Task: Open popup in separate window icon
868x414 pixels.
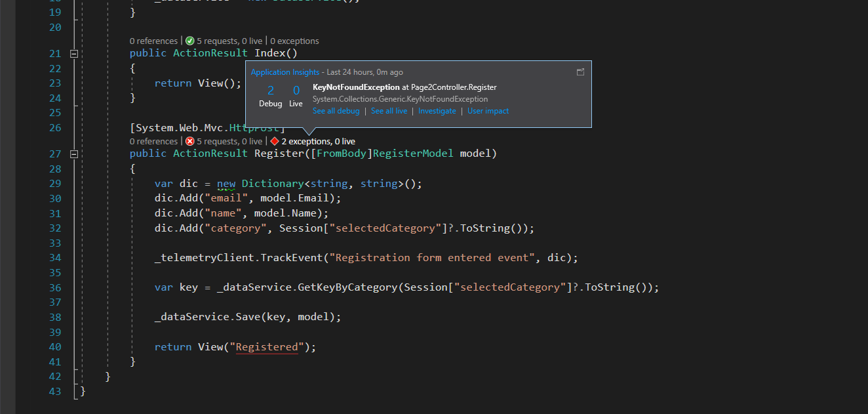Action: [x=580, y=72]
